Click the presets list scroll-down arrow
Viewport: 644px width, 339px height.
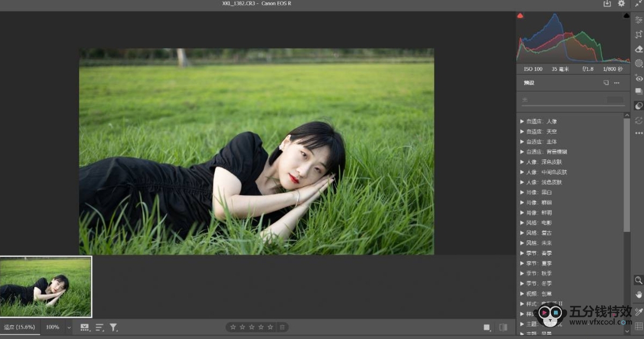tap(627, 332)
